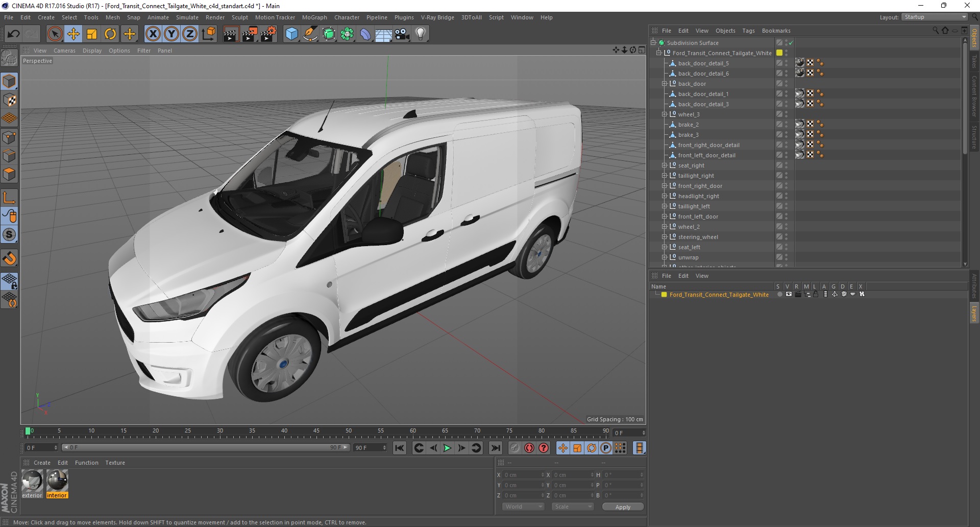Toggle Z axis lock
Image resolution: width=980 pixels, height=527 pixels.
[x=190, y=34]
